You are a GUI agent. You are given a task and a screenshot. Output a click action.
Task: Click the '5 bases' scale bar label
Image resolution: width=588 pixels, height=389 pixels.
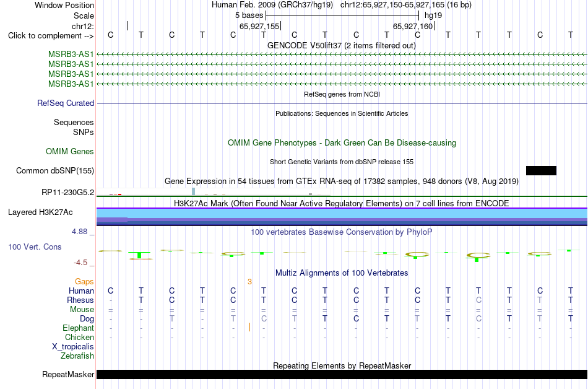point(249,15)
